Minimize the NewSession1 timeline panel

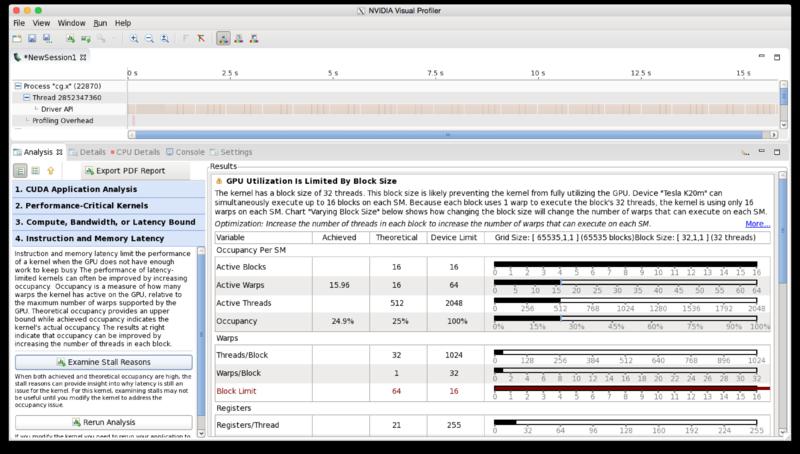762,57
